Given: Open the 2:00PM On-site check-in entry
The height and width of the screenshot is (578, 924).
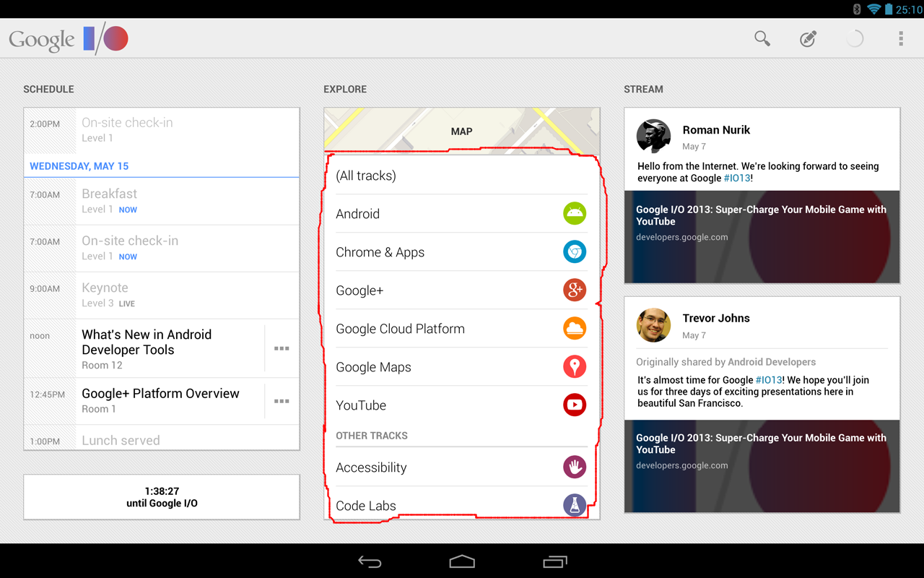Looking at the screenshot, I should coord(162,130).
